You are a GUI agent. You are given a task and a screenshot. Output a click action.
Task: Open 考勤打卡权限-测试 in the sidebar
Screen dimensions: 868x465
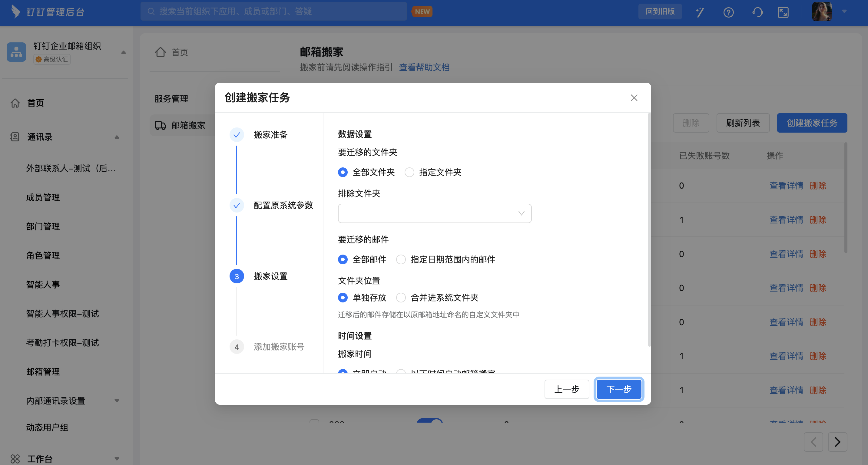(63, 343)
